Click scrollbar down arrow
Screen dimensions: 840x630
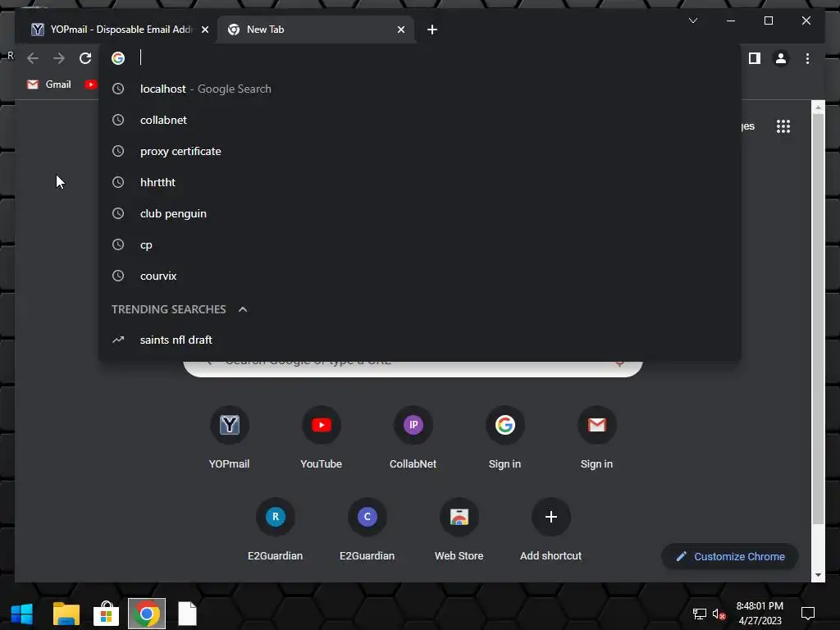818,575
